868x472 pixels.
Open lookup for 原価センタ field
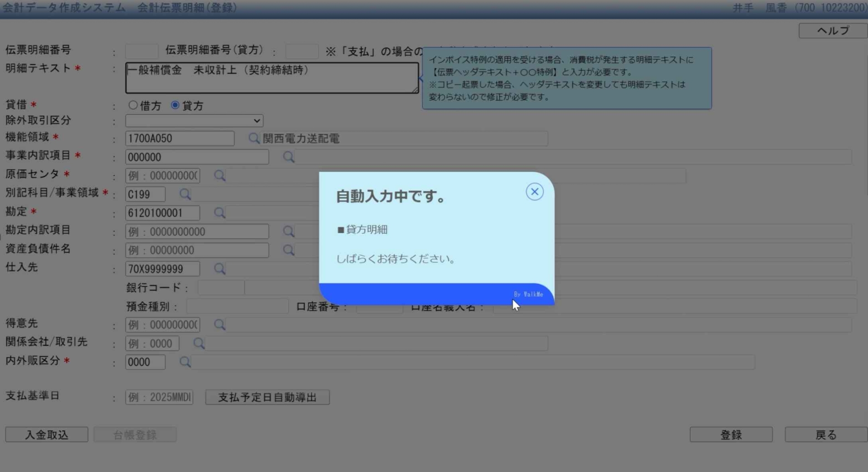(x=219, y=176)
